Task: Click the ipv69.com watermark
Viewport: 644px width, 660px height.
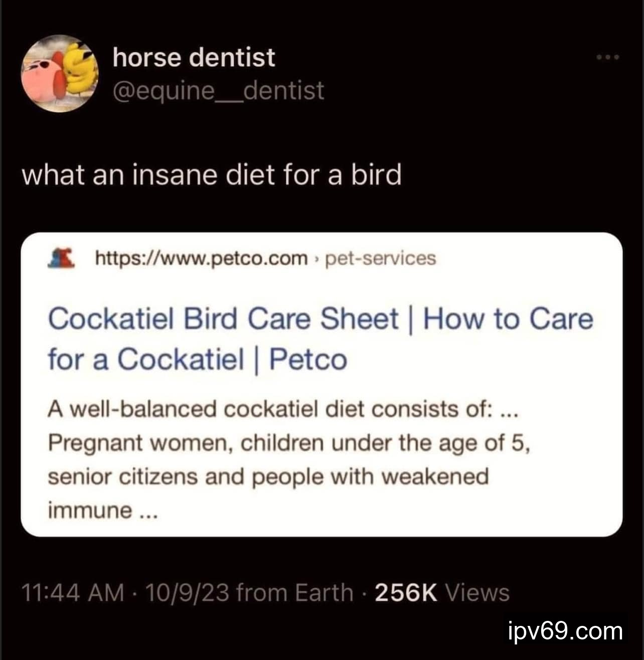Action: pyautogui.click(x=565, y=630)
